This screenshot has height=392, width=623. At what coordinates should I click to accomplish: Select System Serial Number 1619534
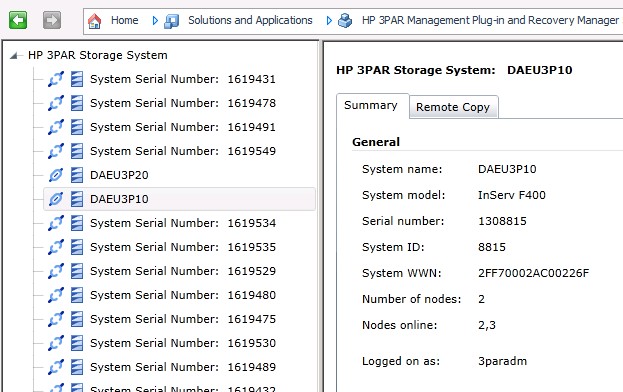pos(183,223)
